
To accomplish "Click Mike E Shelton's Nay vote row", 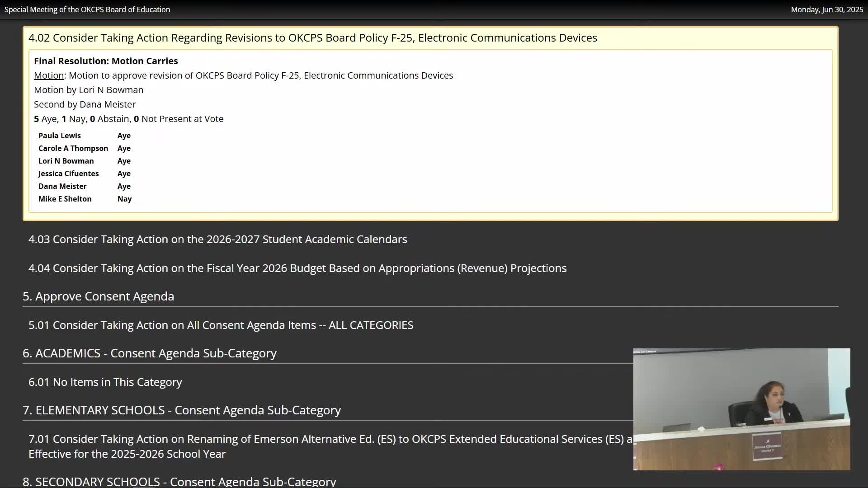I will point(85,199).
